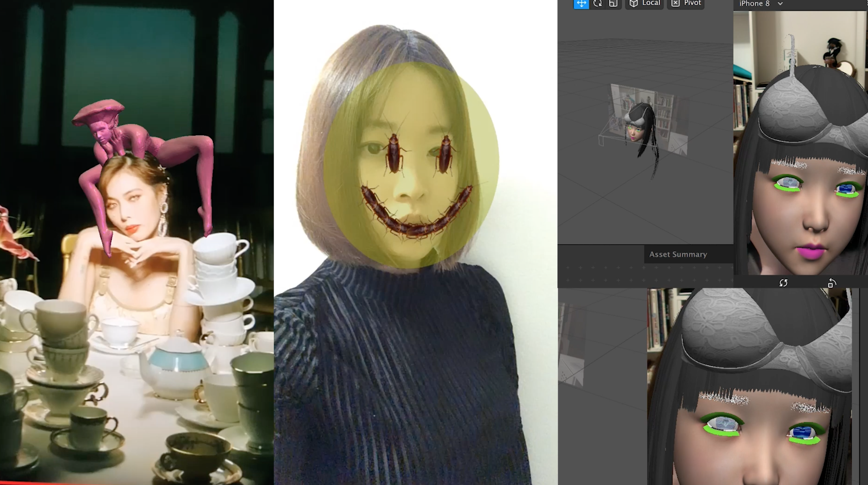The image size is (868, 485).
Task: Click the cube icon beside Local
Action: tap(634, 3)
